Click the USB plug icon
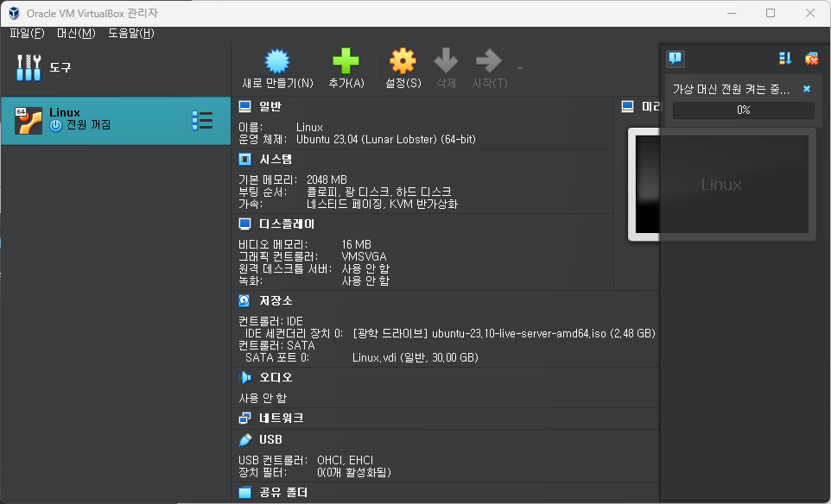 244,440
